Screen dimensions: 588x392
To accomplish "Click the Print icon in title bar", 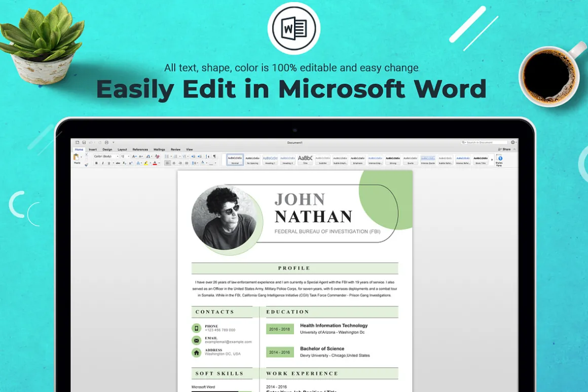I will 106,142.
